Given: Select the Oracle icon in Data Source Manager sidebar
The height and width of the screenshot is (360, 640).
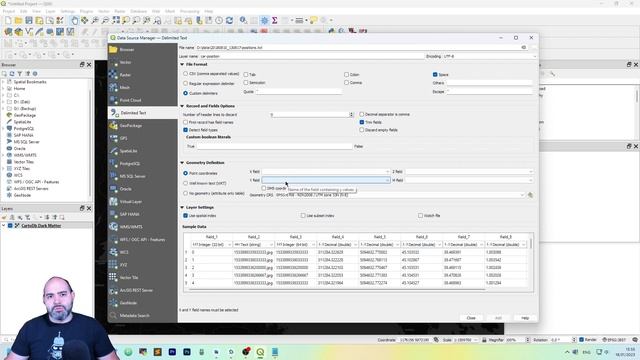Looking at the screenshot, I should 113,189.
